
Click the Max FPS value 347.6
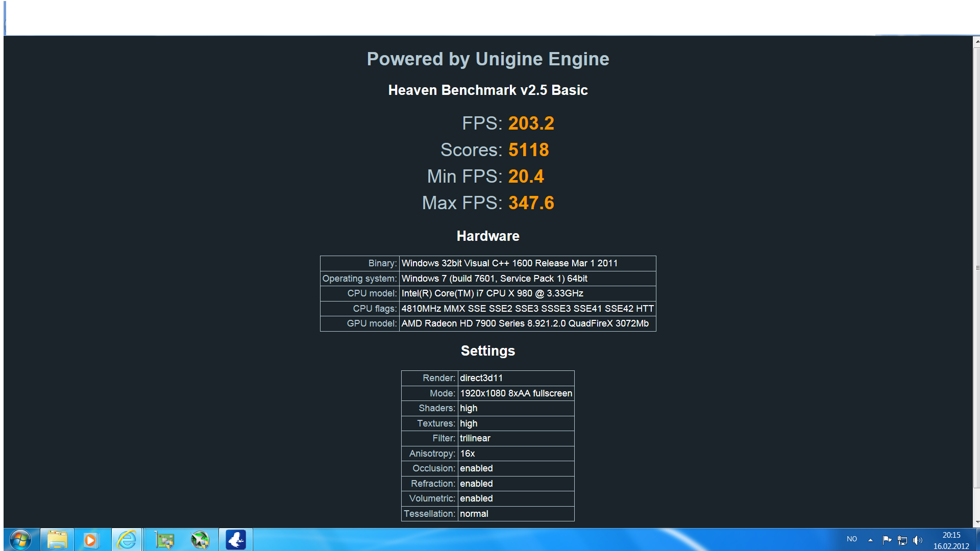click(x=531, y=203)
